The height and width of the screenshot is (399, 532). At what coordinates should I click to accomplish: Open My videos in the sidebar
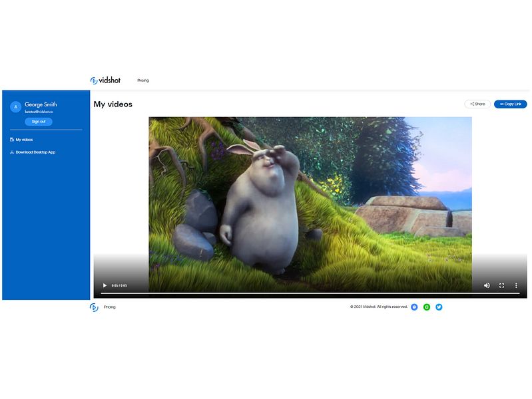click(x=21, y=140)
